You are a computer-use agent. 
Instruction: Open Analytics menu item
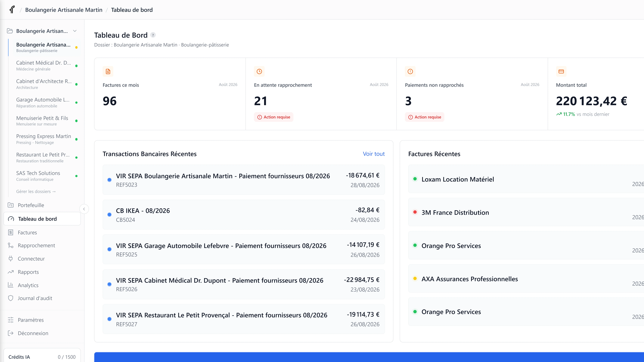42,285
